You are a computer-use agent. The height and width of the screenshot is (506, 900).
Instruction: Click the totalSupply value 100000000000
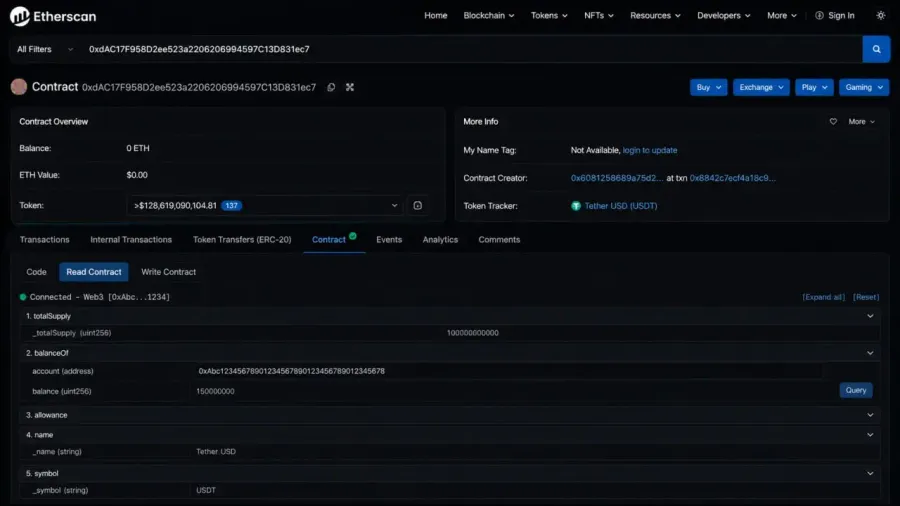point(472,333)
